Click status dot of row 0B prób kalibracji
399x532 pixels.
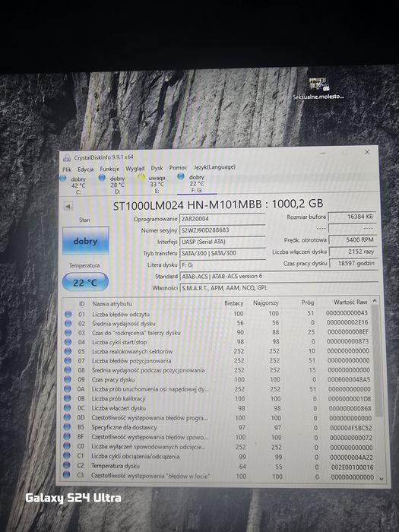click(68, 398)
